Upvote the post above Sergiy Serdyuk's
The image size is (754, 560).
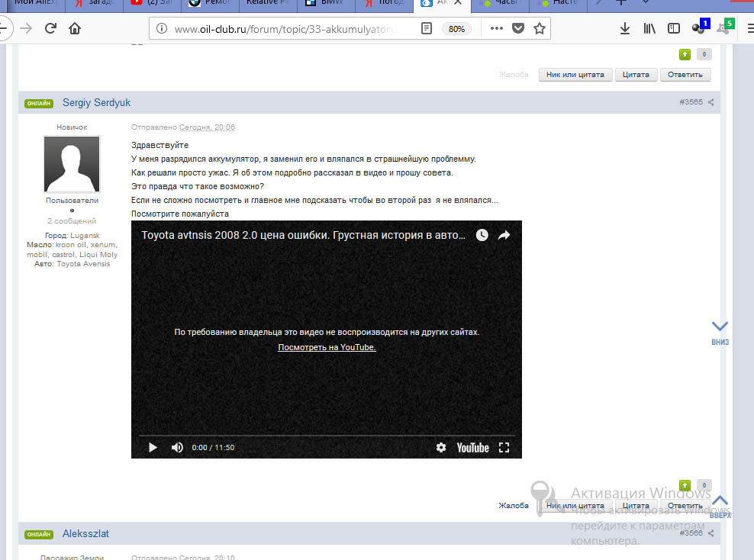(685, 54)
